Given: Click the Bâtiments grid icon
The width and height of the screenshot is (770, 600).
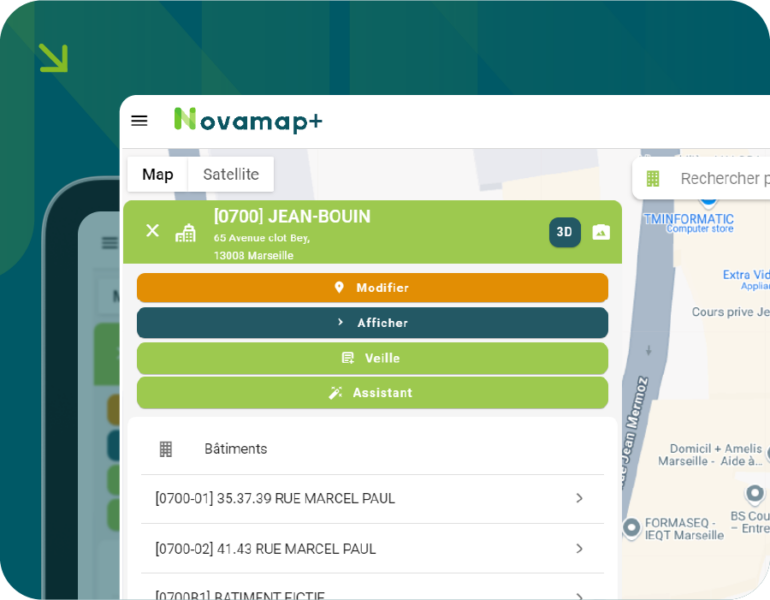Looking at the screenshot, I should point(166,449).
